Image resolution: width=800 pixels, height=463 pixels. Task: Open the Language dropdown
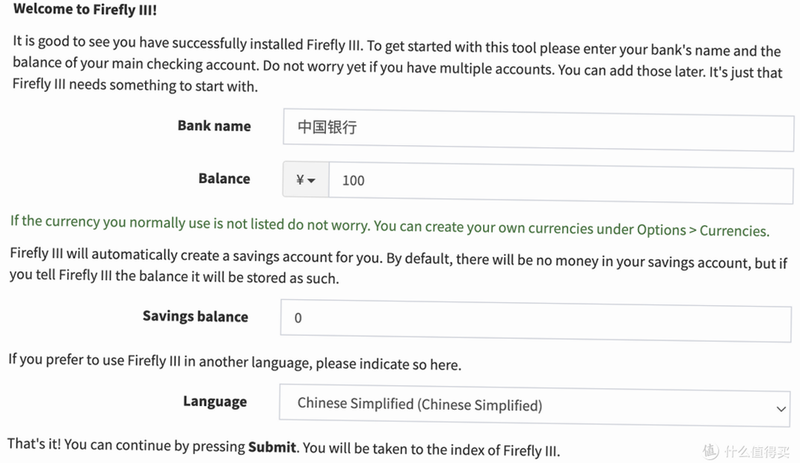(x=535, y=406)
